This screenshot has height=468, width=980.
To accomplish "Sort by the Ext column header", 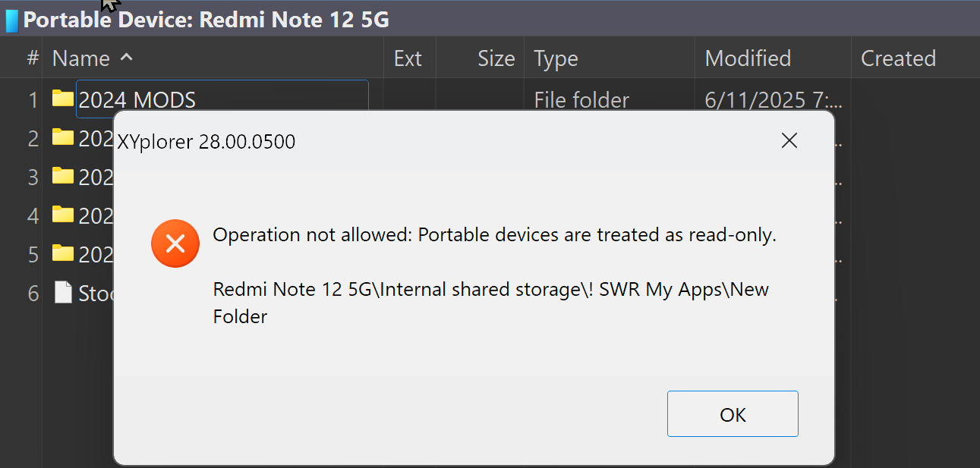I will [408, 58].
